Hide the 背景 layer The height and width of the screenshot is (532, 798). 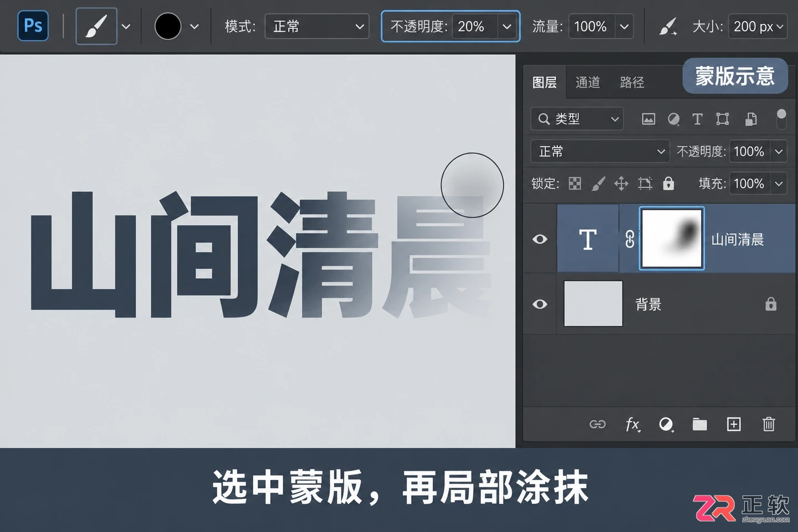pos(540,304)
